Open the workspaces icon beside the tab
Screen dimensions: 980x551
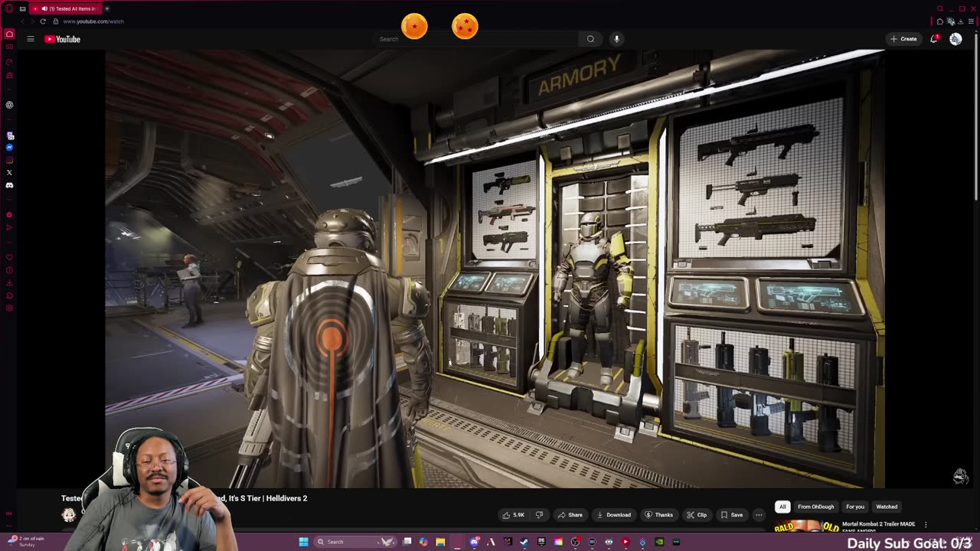click(22, 8)
